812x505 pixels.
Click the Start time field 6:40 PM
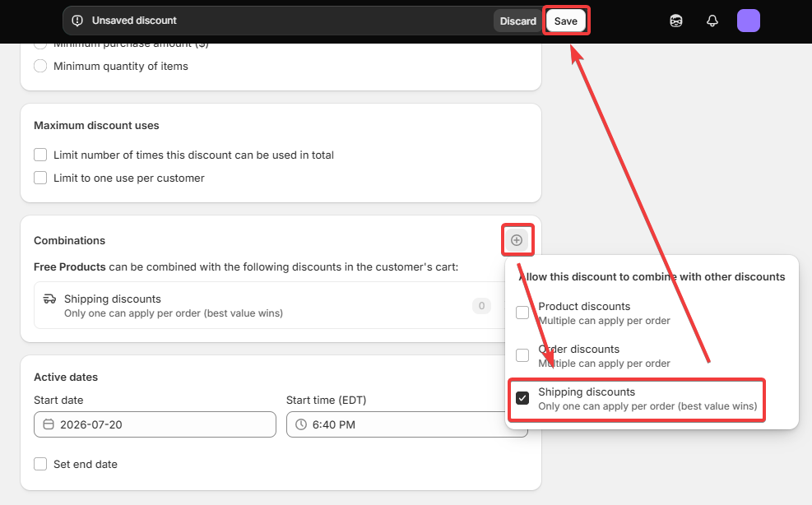click(x=407, y=424)
